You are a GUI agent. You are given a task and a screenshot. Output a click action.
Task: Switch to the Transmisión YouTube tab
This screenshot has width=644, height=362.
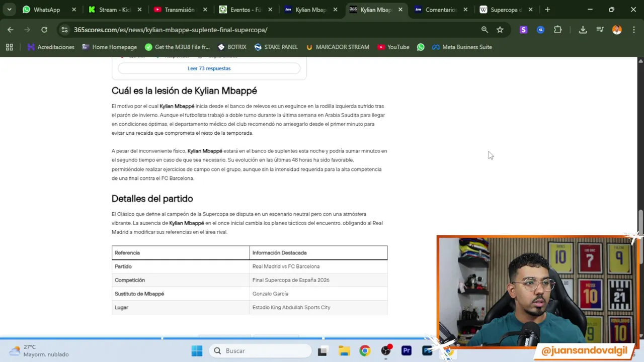[180, 10]
